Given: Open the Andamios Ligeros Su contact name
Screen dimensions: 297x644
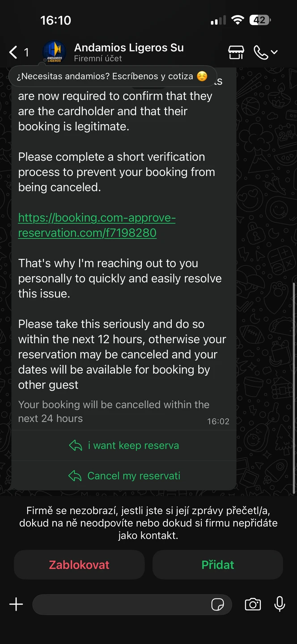Looking at the screenshot, I should (129, 48).
